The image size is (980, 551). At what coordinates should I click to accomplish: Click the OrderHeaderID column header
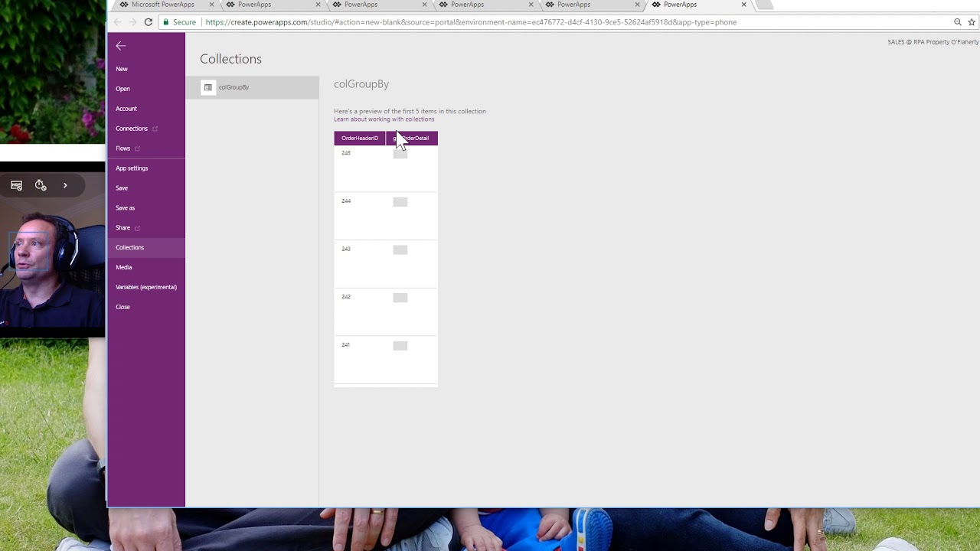[360, 139]
